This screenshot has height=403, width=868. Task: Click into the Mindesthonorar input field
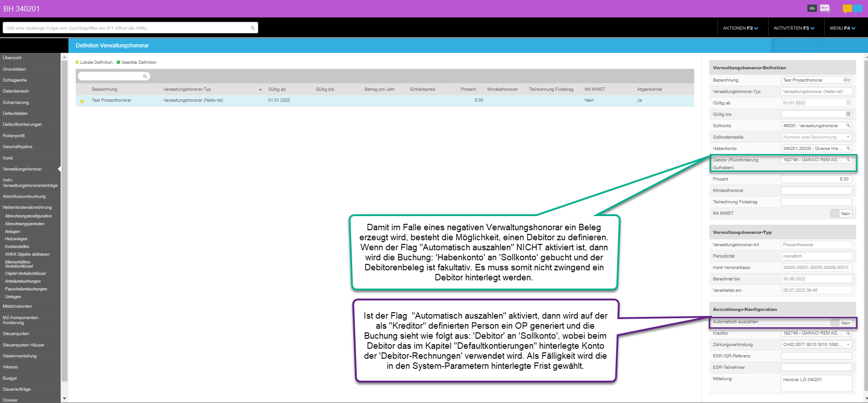tap(816, 191)
